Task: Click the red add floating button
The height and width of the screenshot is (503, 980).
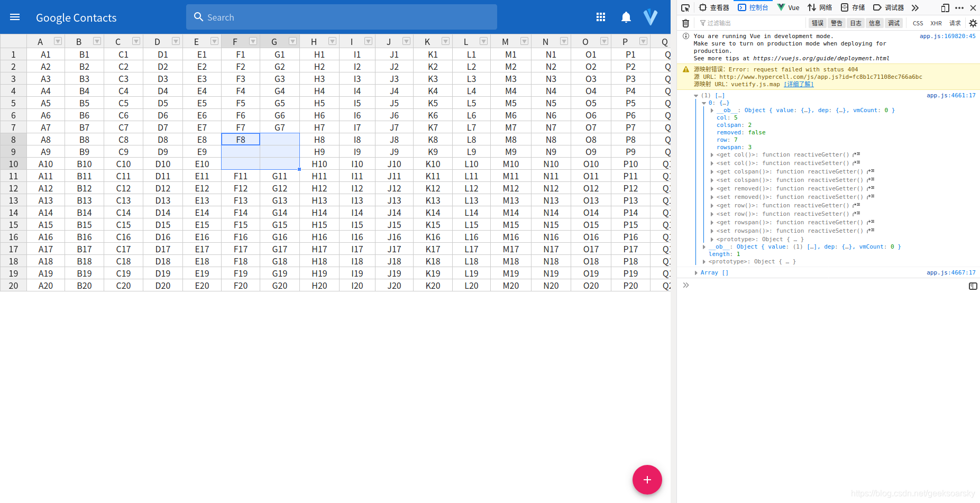Action: pyautogui.click(x=647, y=480)
